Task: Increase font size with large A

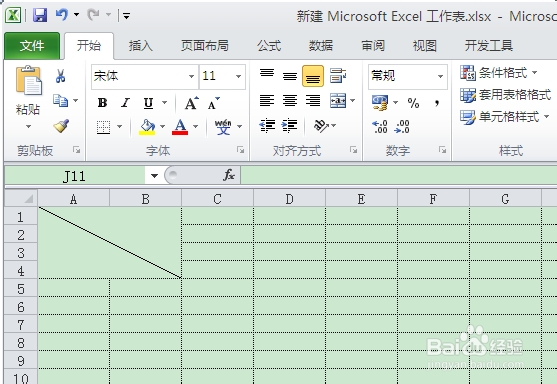Action: tap(191, 103)
